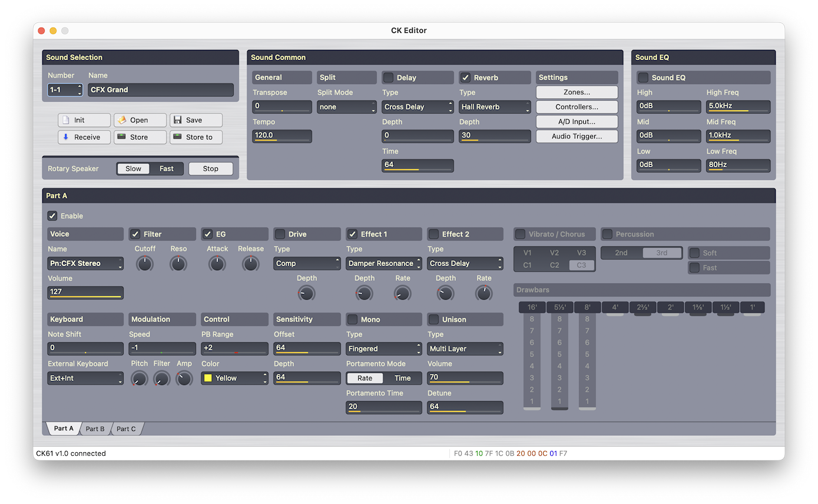Viewport: 818px width, 504px height.
Task: Open the Zones settings button
Action: (577, 92)
